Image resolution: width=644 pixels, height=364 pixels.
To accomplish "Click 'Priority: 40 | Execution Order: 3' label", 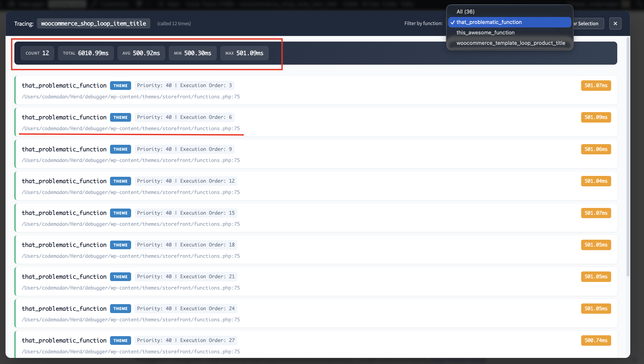I will pyautogui.click(x=185, y=85).
